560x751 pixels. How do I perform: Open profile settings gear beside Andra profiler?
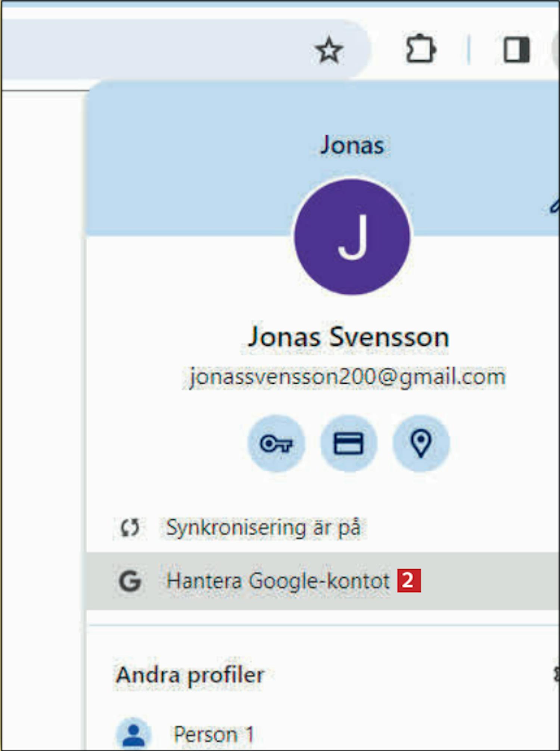(x=556, y=674)
